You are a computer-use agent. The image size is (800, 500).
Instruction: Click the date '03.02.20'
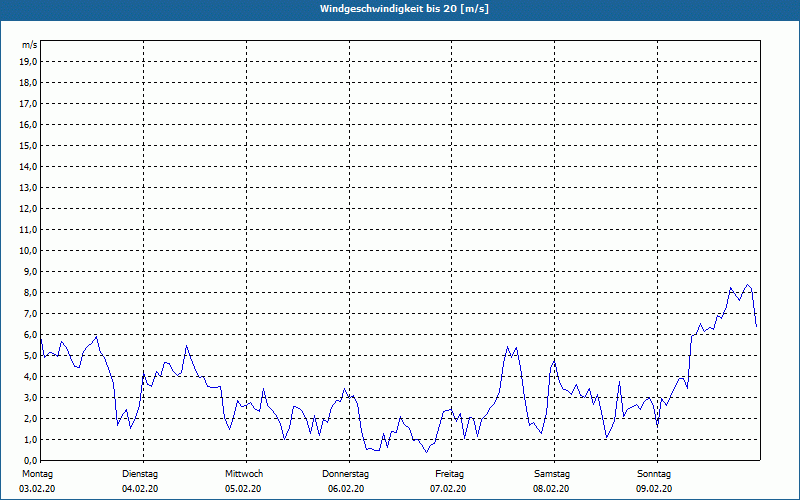37,489
